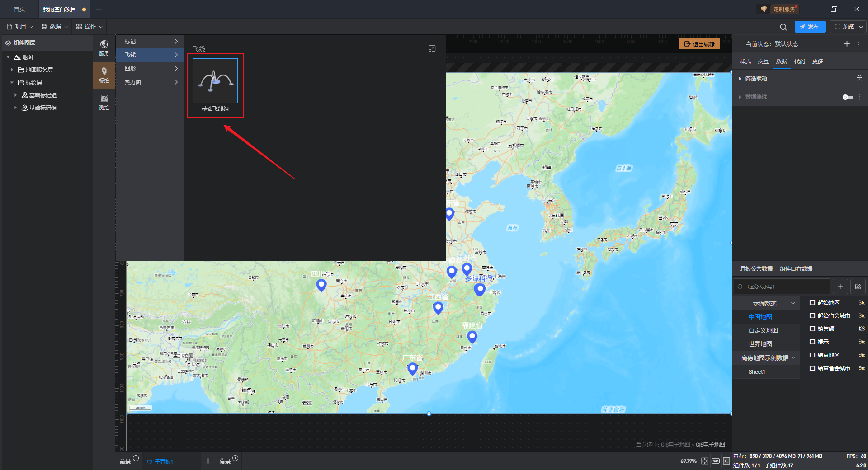Open the keyboard shortcuts icon in status bar
The image size is (868, 470).
coord(716,461)
